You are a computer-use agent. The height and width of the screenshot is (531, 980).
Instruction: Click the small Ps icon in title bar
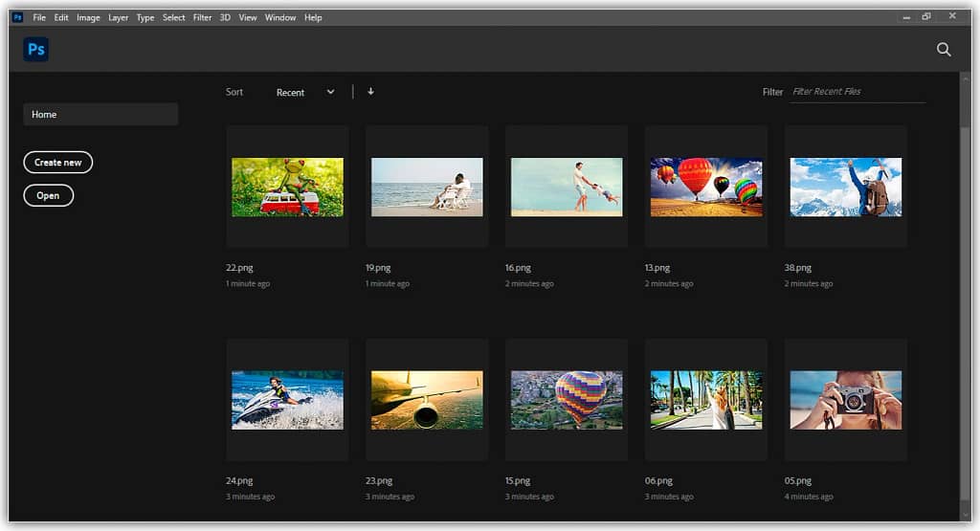(x=17, y=17)
